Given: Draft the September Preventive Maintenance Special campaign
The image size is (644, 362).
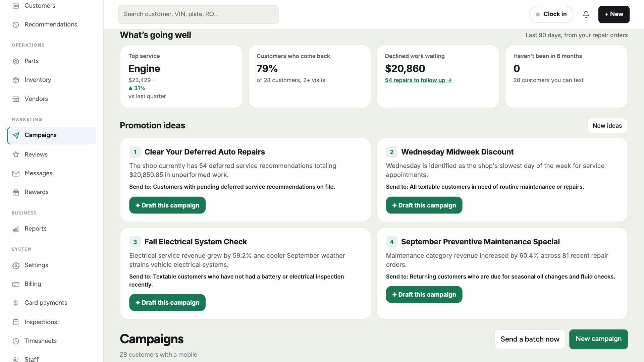Looking at the screenshot, I should (x=424, y=294).
